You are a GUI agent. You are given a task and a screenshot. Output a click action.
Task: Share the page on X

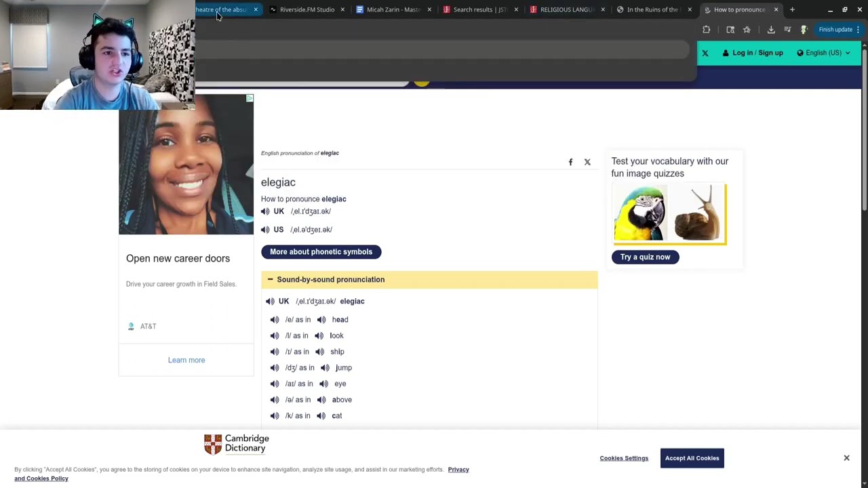tap(587, 162)
